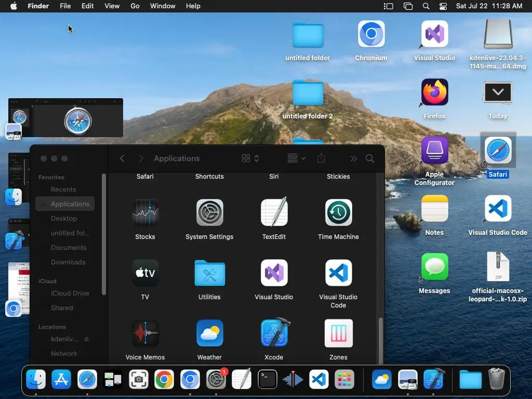Select Visual Studio shortcut on desktop
This screenshot has height=399, width=532.
435,34
